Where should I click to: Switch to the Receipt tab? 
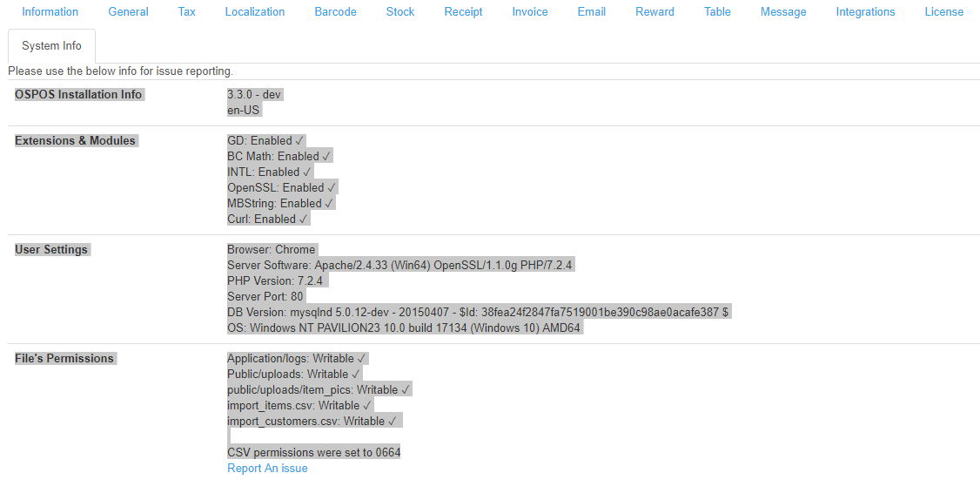pos(463,12)
